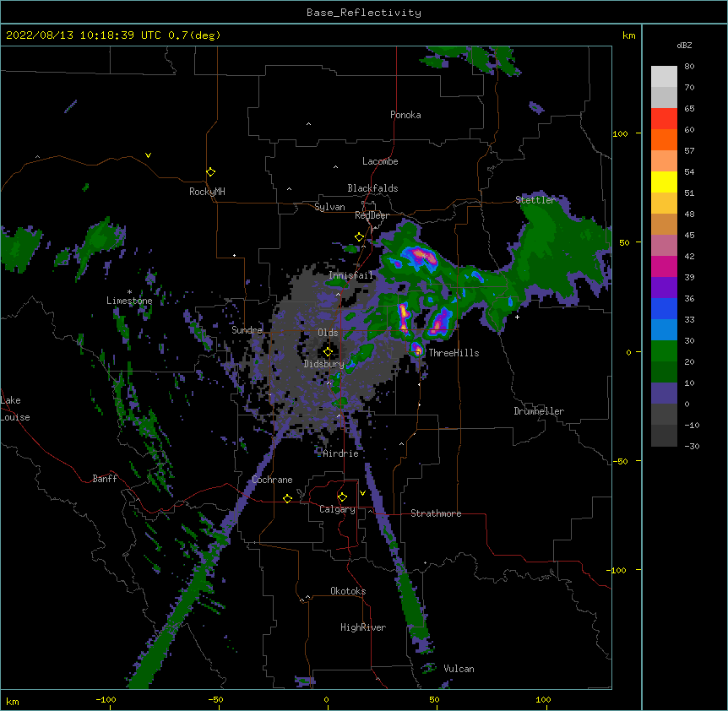Image resolution: width=728 pixels, height=711 pixels.
Task: Click the Airdrie city label
Action: point(340,453)
